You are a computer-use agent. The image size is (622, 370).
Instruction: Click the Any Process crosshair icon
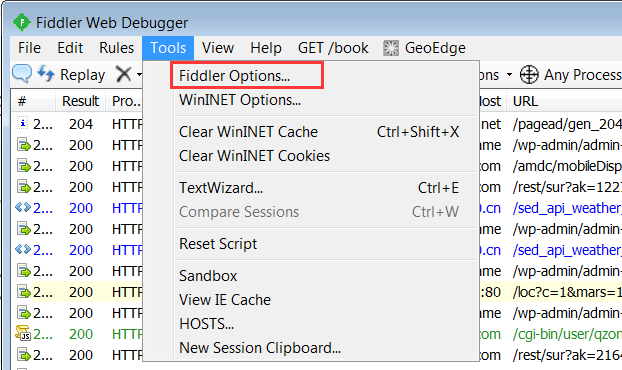[x=529, y=74]
